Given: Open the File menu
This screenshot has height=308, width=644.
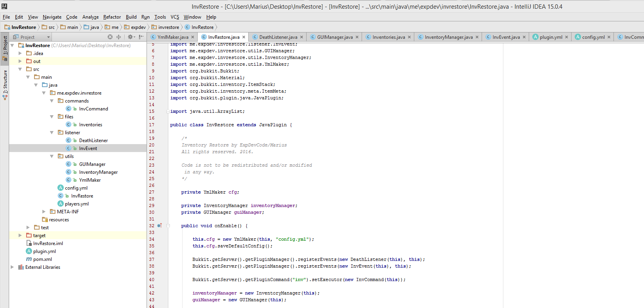Looking at the screenshot, I should pos(6,17).
